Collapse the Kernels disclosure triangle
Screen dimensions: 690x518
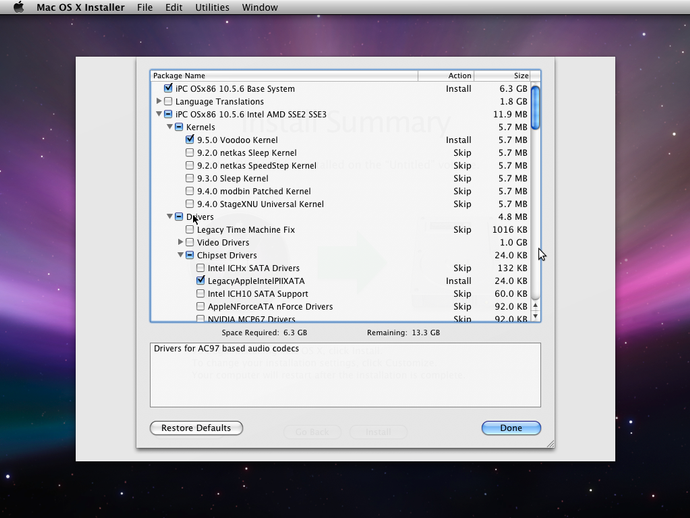pyautogui.click(x=169, y=127)
